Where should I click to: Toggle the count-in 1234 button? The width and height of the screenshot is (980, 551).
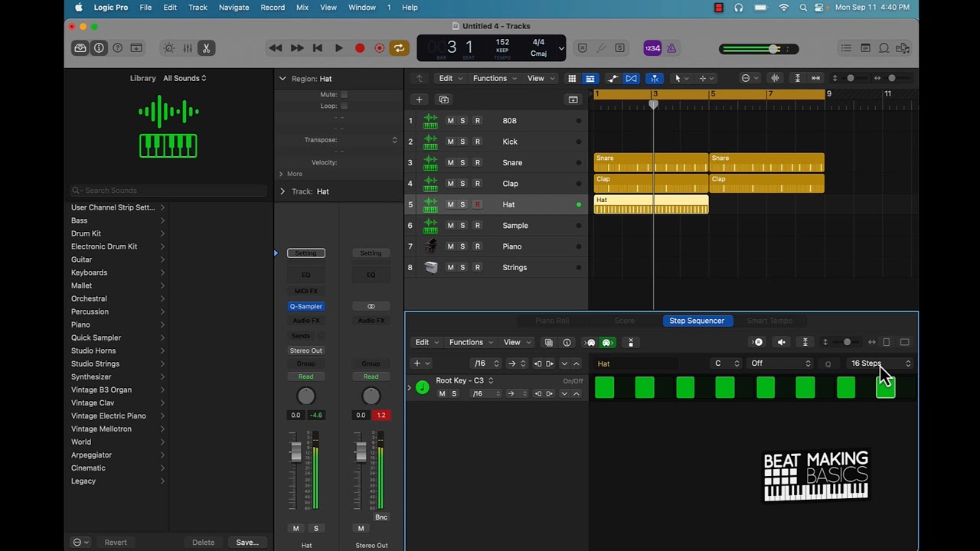tap(652, 48)
